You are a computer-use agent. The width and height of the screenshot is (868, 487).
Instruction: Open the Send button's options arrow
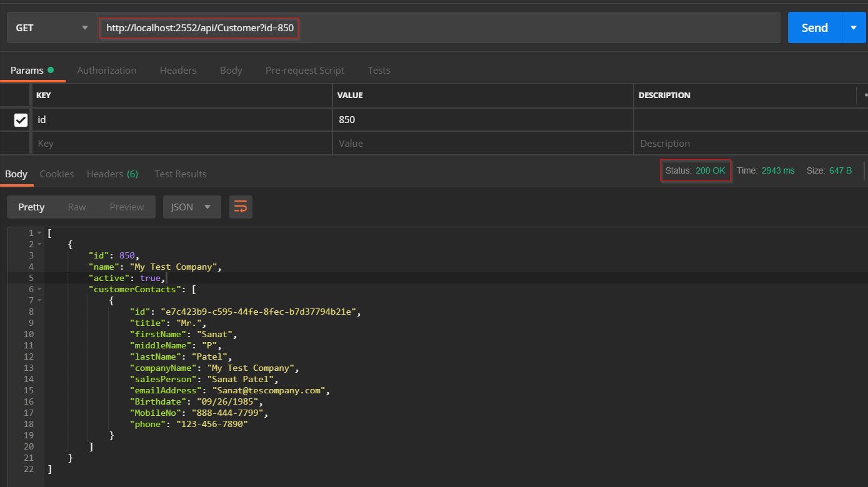pos(853,27)
